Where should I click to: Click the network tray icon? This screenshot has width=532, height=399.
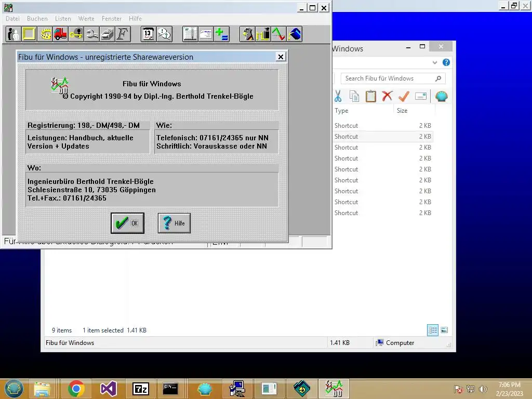click(x=471, y=389)
